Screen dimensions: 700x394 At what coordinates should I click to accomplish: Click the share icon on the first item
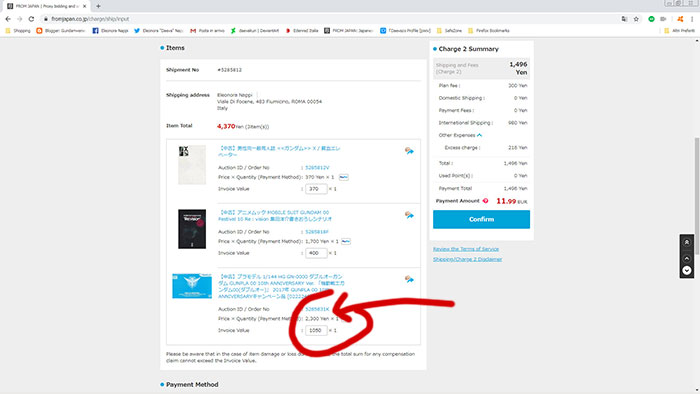(x=409, y=151)
